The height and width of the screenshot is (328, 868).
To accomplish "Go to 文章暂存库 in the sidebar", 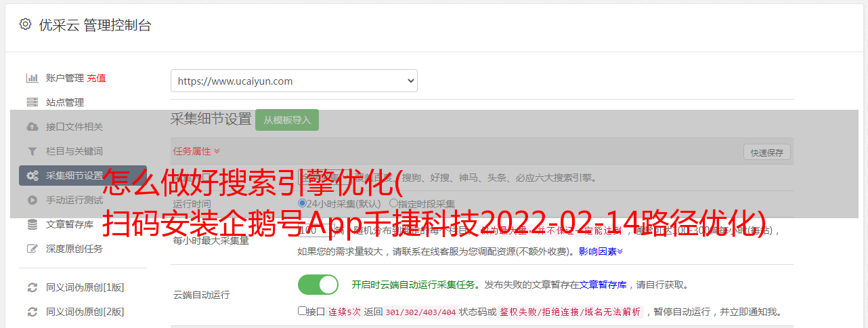I will pyautogui.click(x=70, y=224).
